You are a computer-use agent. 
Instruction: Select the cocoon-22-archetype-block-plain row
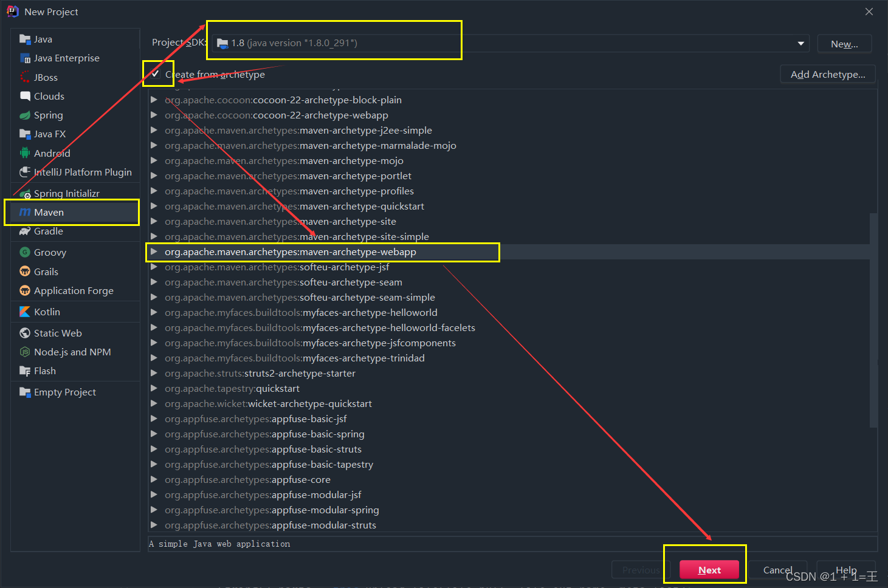[x=509, y=100]
